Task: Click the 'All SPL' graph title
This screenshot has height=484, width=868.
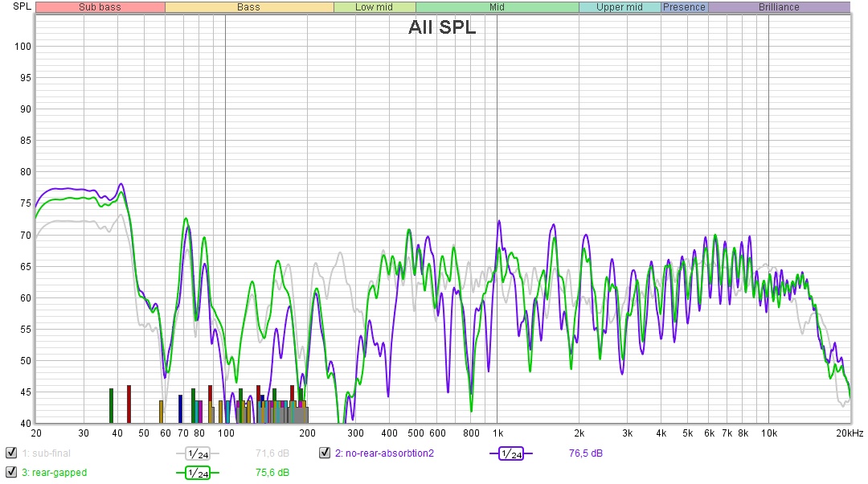Action: point(441,27)
